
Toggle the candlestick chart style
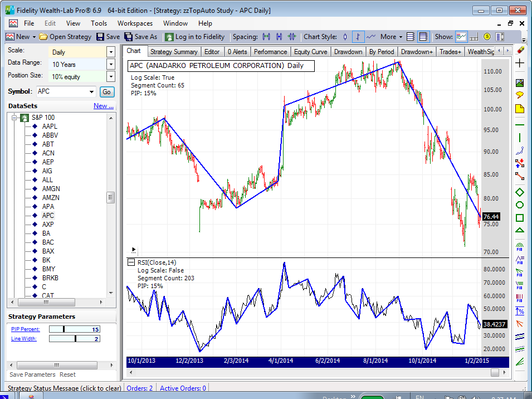pos(345,37)
